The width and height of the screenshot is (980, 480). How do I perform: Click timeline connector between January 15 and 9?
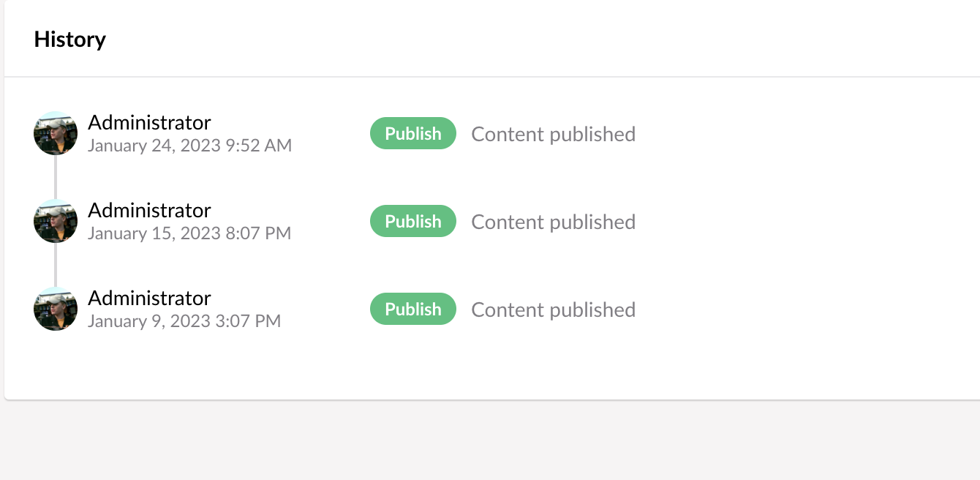pos(56,265)
